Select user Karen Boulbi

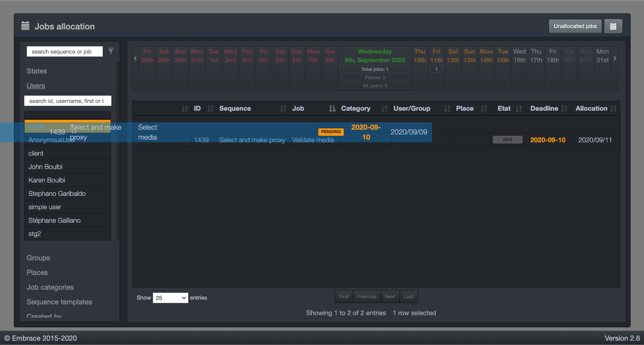click(x=67, y=180)
